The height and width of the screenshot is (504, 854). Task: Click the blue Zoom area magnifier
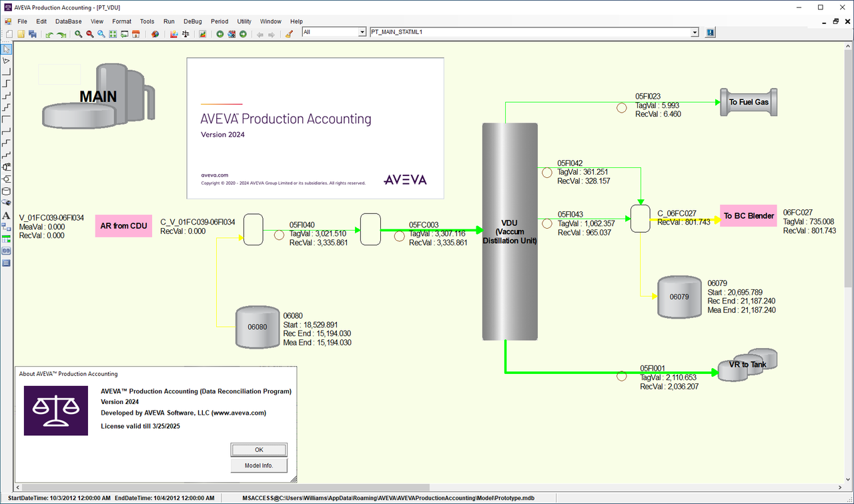click(x=101, y=34)
